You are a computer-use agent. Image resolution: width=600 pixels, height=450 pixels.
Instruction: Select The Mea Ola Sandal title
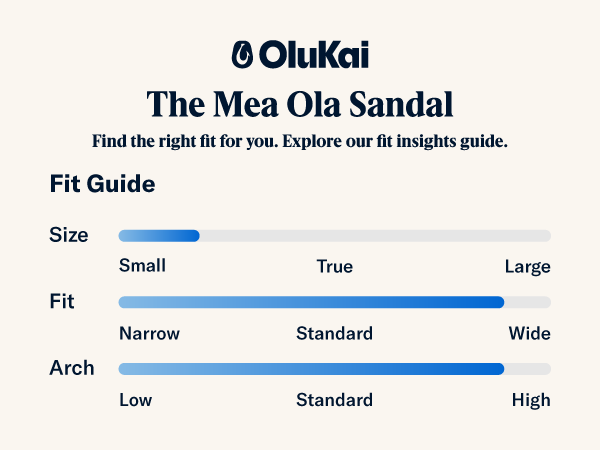[300, 104]
